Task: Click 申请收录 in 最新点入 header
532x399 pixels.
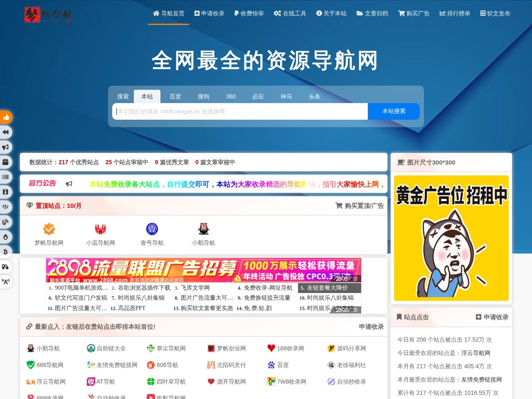Action: tap(372, 327)
